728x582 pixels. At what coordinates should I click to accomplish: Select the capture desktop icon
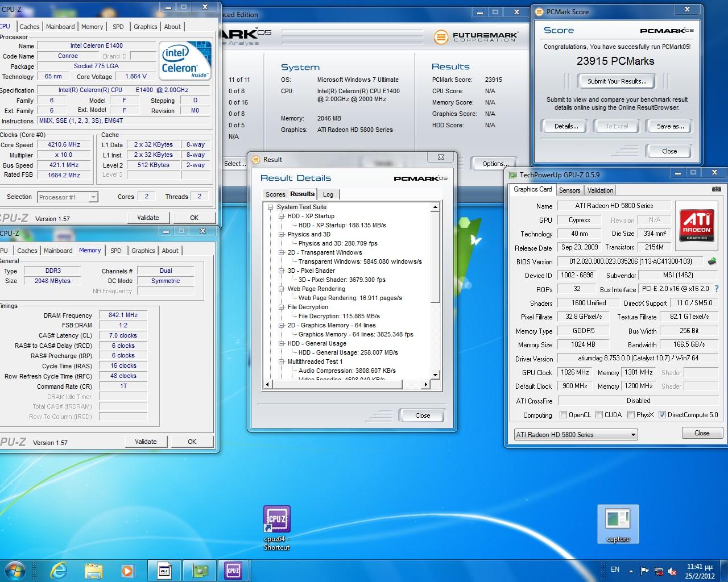click(618, 524)
